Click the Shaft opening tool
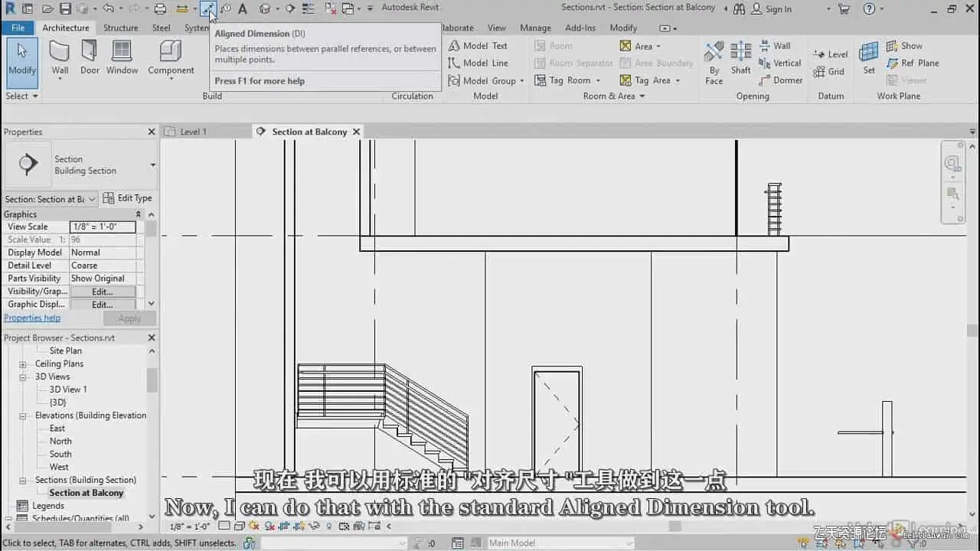This screenshot has height=551, width=980. [740, 60]
